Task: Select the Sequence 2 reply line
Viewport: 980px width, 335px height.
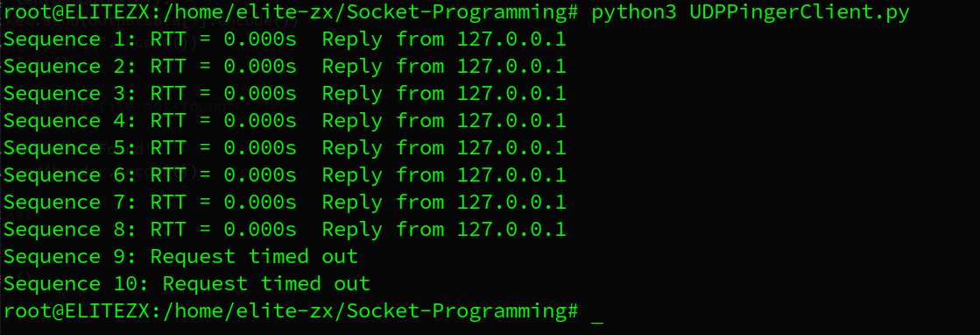Action: [x=285, y=67]
